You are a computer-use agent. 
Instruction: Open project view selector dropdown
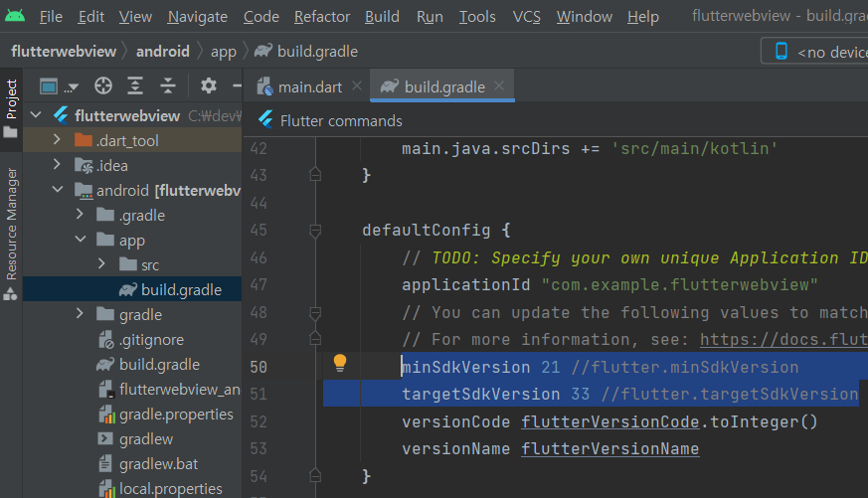[x=58, y=86]
